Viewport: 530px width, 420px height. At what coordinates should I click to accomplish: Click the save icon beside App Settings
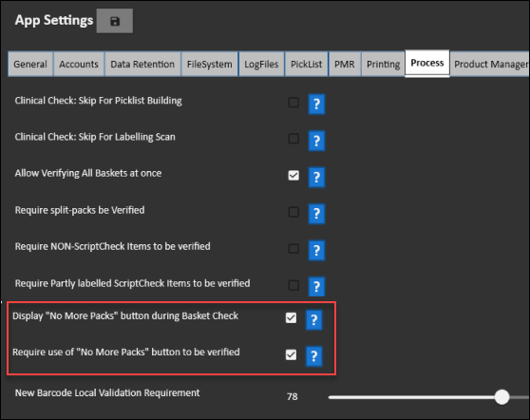click(115, 21)
